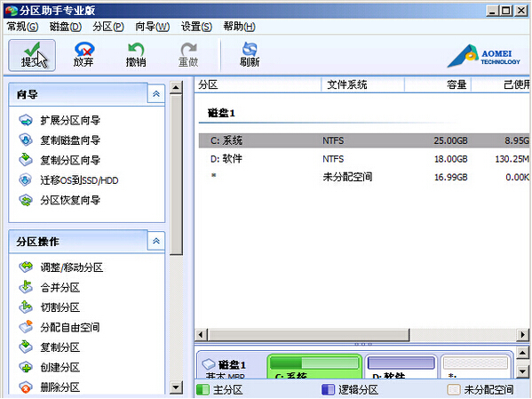The image size is (532, 399).
Task: Click the 放弃 (Discard) toolbar icon
Action: [83, 55]
